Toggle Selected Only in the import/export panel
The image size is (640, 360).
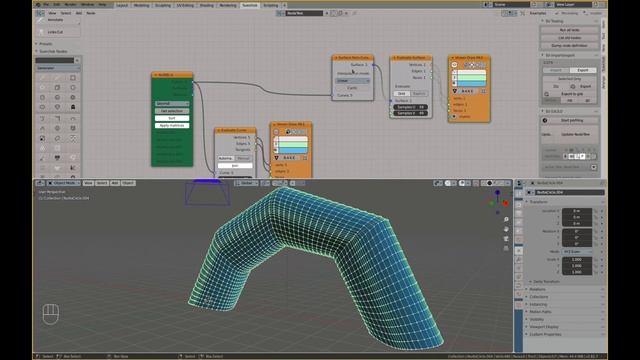569,79
